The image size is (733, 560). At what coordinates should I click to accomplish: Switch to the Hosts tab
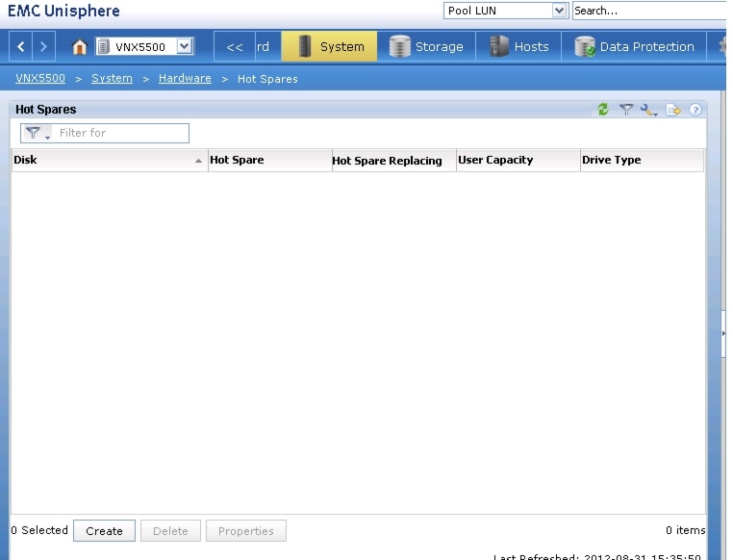518,46
